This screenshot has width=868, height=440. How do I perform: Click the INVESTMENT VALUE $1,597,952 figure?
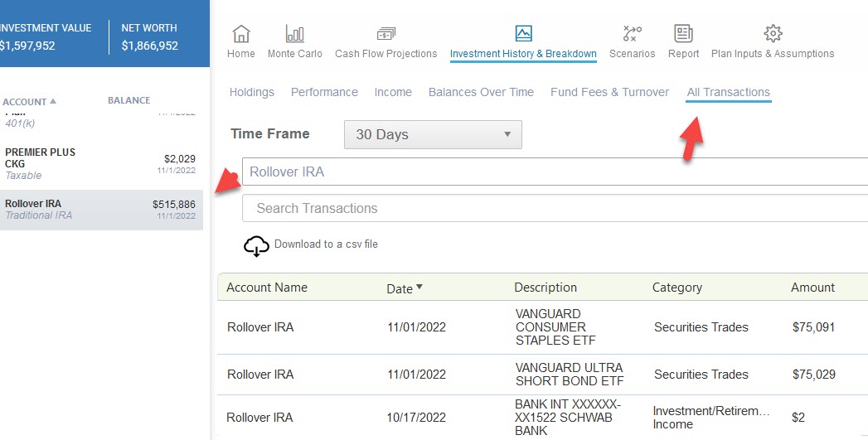[27, 46]
